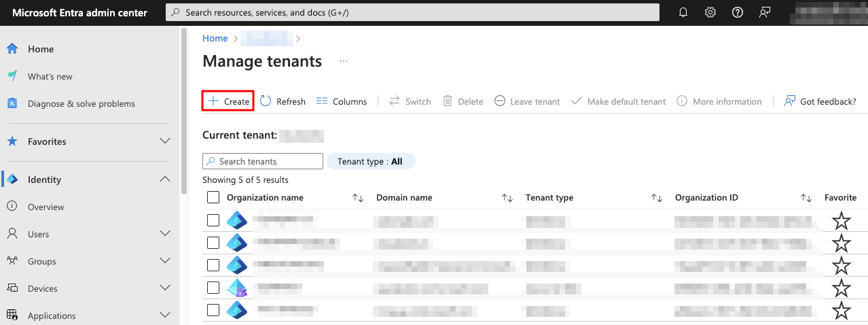Favorite the fourth tenant row star
The height and width of the screenshot is (325, 868).
842,288
